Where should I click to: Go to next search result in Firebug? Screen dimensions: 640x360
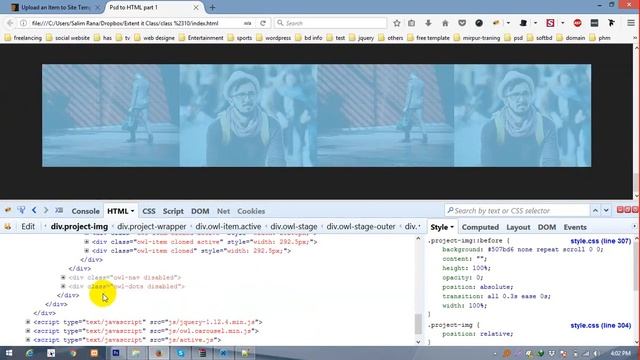pyautogui.click(x=606, y=211)
